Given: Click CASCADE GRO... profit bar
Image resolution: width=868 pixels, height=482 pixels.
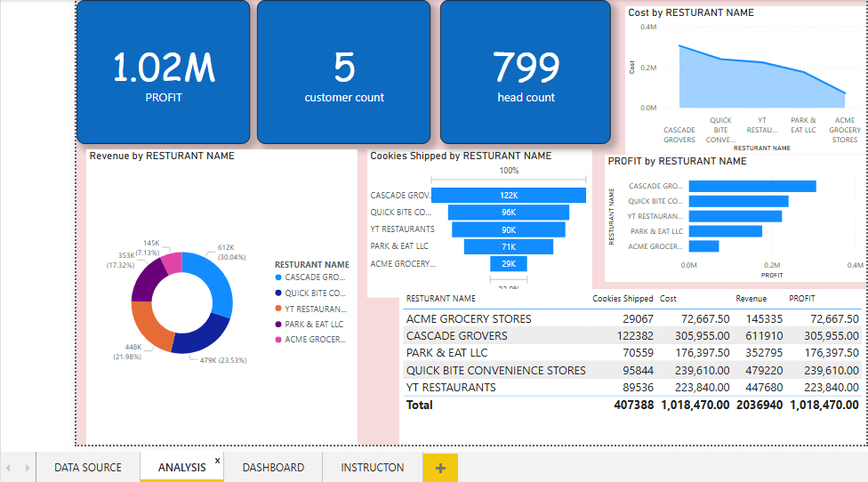Looking at the screenshot, I should pyautogui.click(x=752, y=186).
